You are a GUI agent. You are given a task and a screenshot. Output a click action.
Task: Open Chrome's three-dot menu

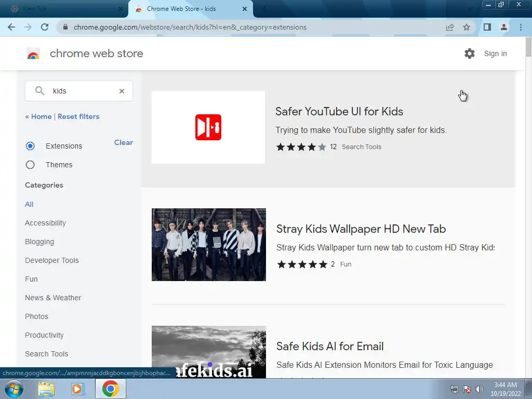[x=521, y=27]
